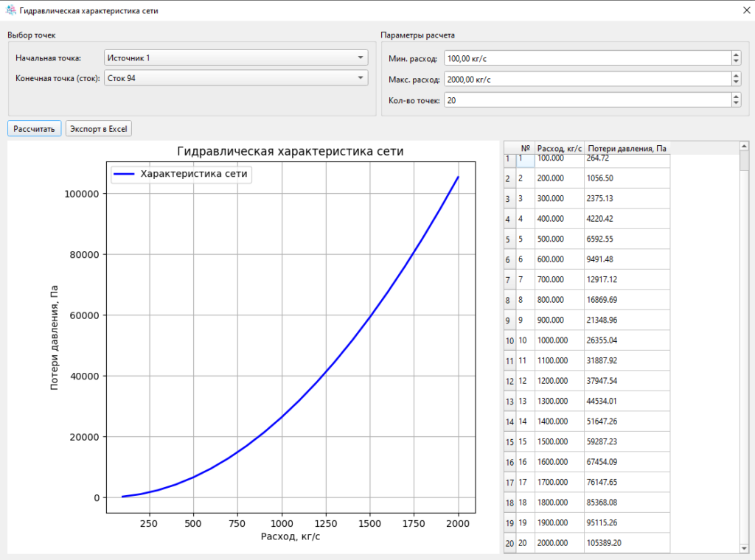This screenshot has width=755, height=560.
Task: Select the pressure loss cell 12917.12
Action: pos(627,279)
